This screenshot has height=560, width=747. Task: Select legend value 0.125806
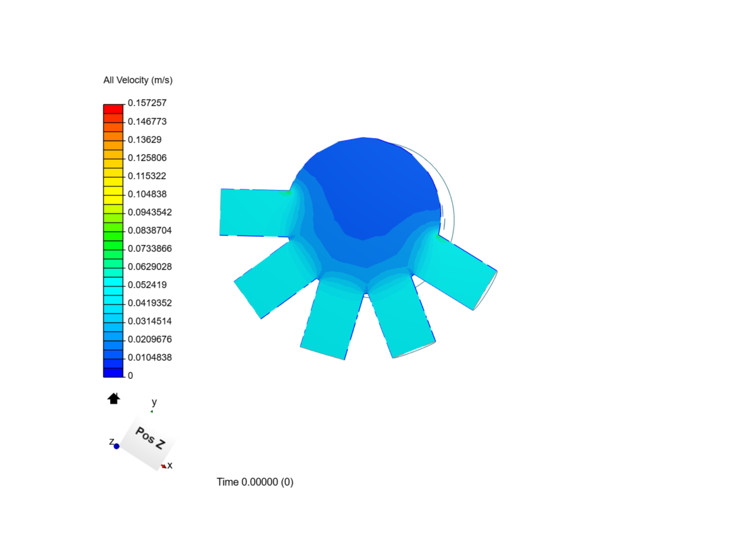[x=147, y=158]
